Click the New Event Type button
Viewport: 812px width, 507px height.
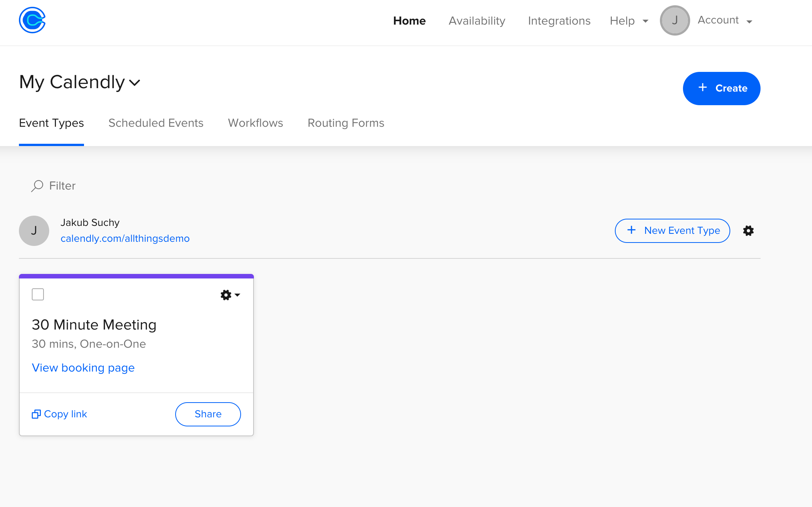(672, 231)
